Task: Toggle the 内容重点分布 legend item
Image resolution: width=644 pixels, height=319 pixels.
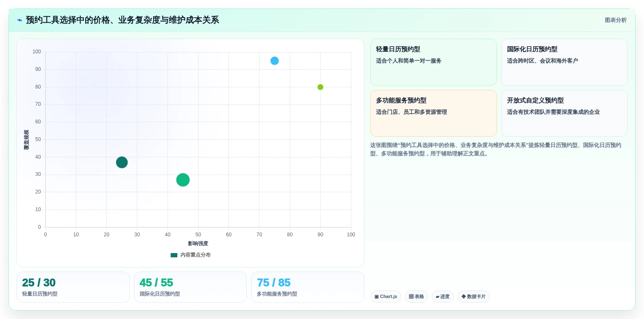Action: 191,255
